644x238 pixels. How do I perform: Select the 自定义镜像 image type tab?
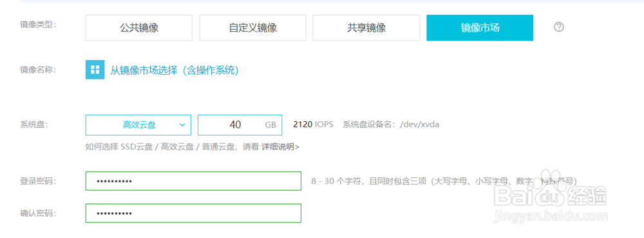(x=253, y=28)
